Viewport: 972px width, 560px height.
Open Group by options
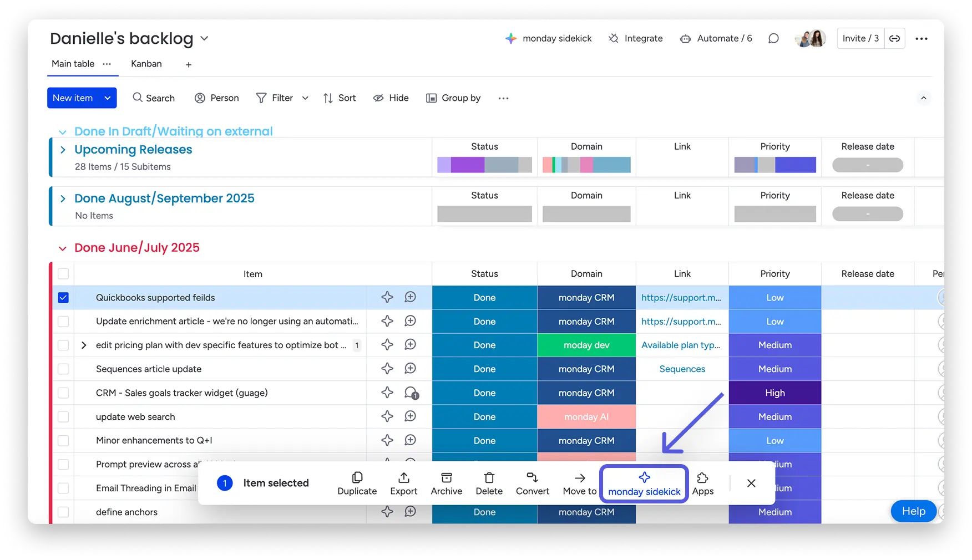click(x=453, y=98)
